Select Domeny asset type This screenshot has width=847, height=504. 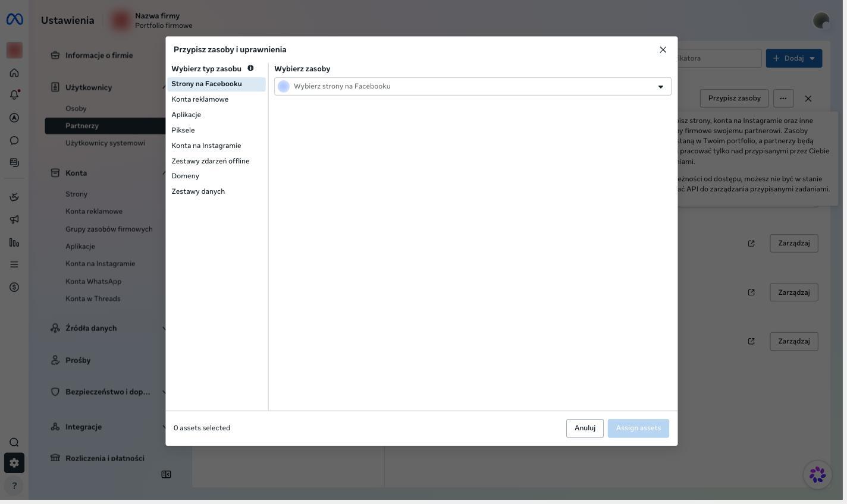click(217, 176)
